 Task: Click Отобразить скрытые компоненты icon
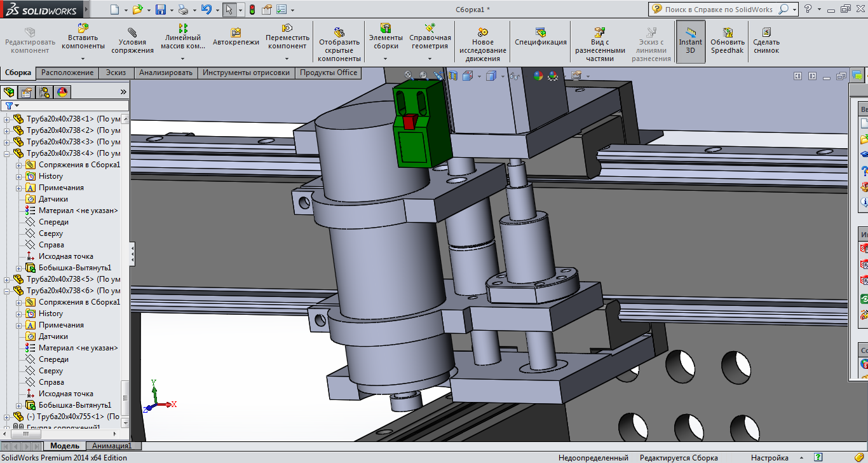pos(339,32)
